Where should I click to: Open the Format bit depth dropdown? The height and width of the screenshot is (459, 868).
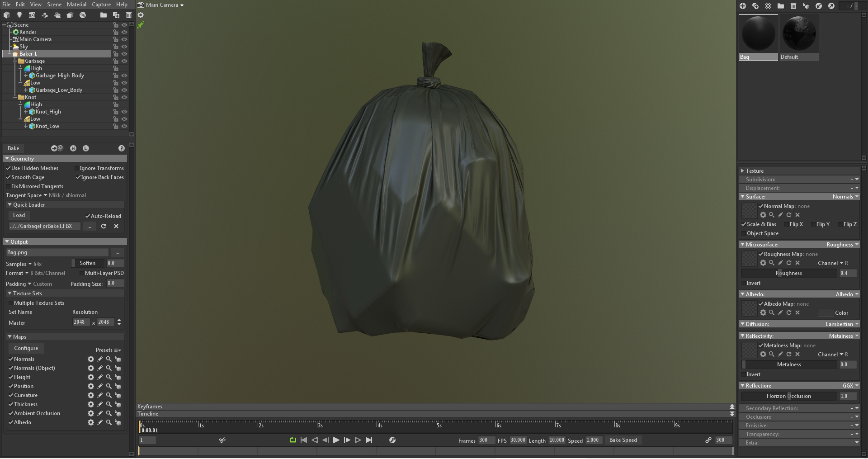pyautogui.click(x=35, y=273)
